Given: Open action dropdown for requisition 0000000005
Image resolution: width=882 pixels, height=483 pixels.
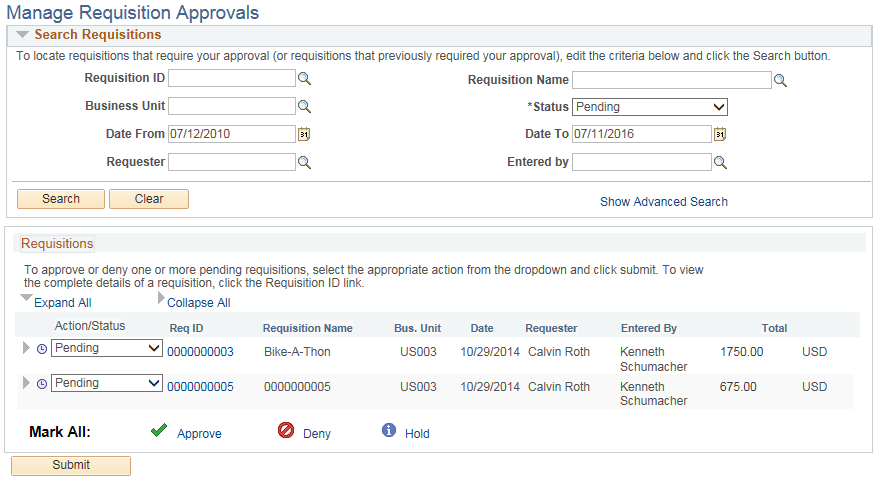Looking at the screenshot, I should [x=107, y=383].
